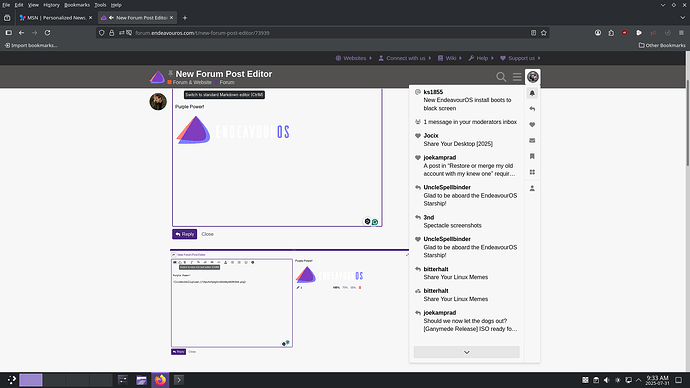Open the embedded editor screenshot thumbnail
This screenshot has height=388, width=690.
click(x=290, y=304)
